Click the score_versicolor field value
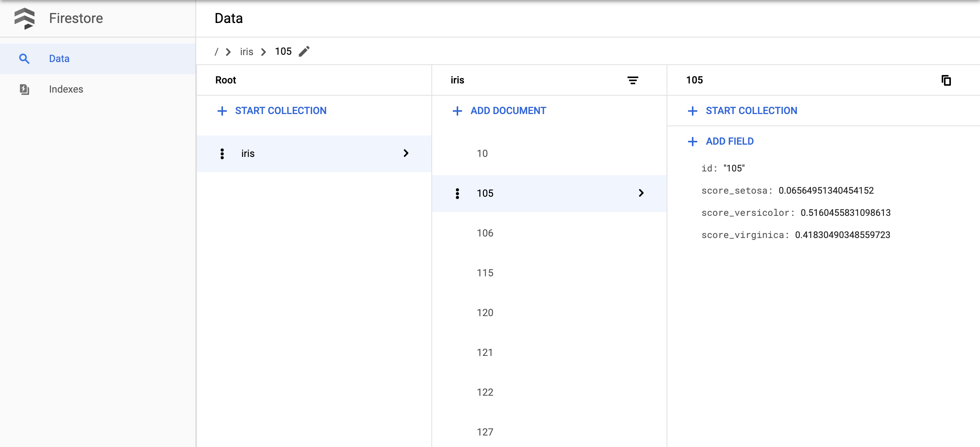Viewport: 980px width, 447px height. click(845, 213)
